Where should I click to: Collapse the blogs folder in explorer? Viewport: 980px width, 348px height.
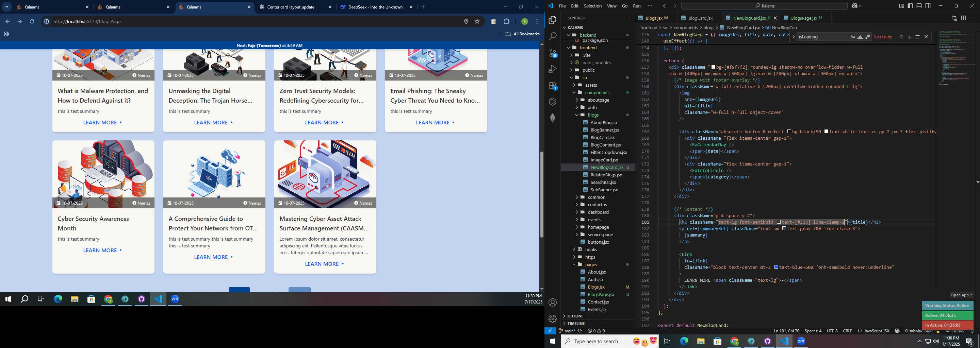tap(597, 115)
